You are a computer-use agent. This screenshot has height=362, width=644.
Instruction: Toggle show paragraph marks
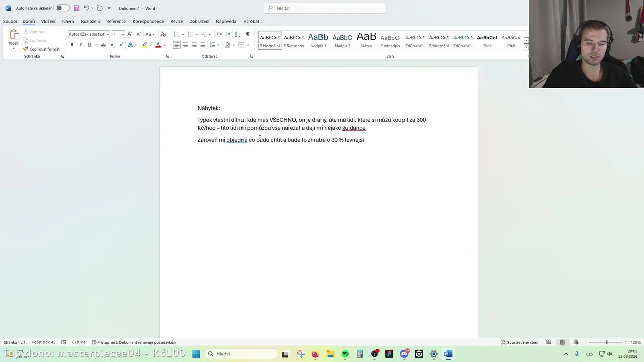click(x=247, y=34)
